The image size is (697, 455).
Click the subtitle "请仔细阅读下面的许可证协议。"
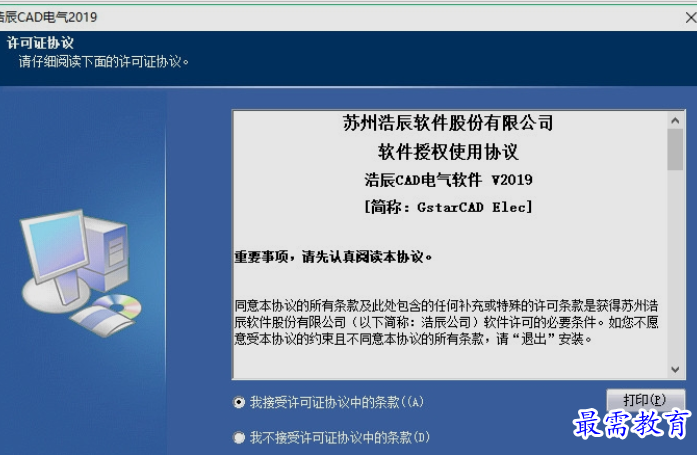[104, 61]
